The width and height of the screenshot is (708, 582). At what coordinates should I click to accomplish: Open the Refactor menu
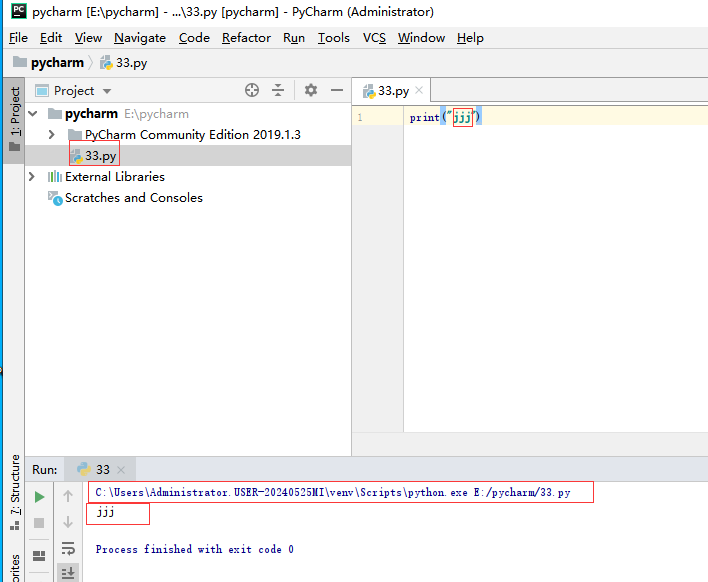tap(246, 38)
